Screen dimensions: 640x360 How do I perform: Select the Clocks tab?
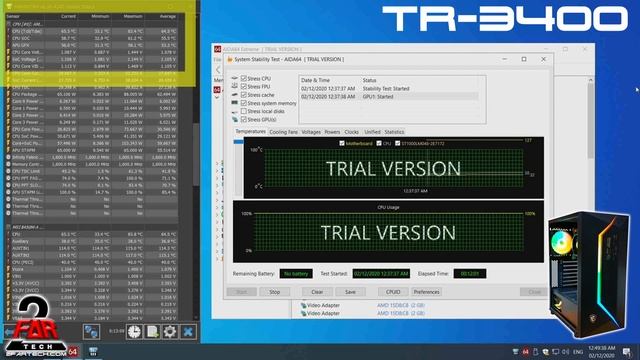point(351,132)
